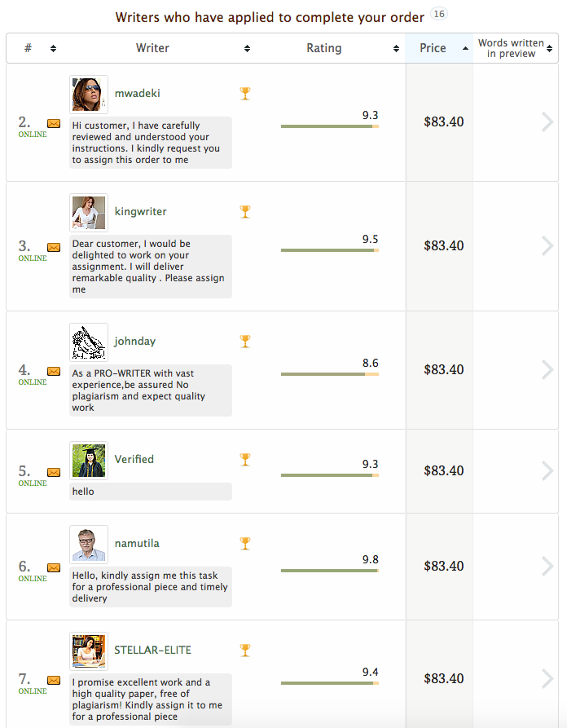The image size is (567, 728).
Task: Click the trophy icon beside mwadeki
Action: pyautogui.click(x=245, y=93)
